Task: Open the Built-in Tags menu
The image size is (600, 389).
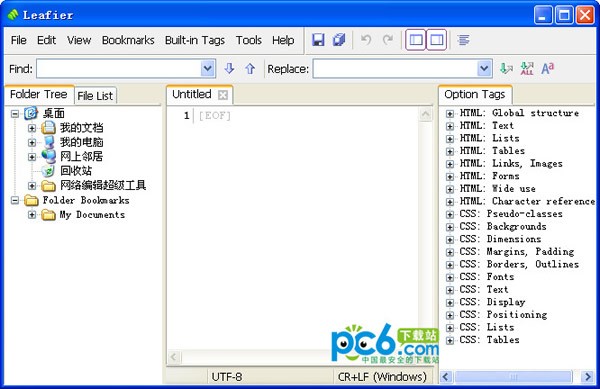Action: [195, 40]
